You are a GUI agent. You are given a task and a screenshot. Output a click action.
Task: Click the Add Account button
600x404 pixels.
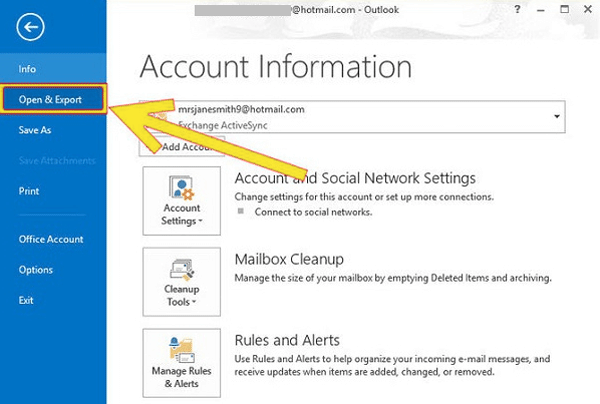click(182, 147)
